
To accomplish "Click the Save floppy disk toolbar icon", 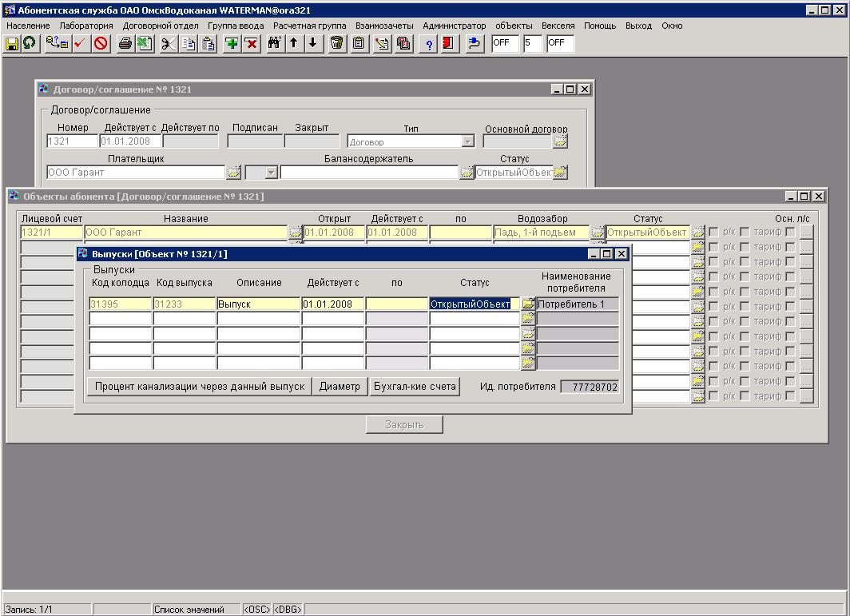I will [x=12, y=43].
